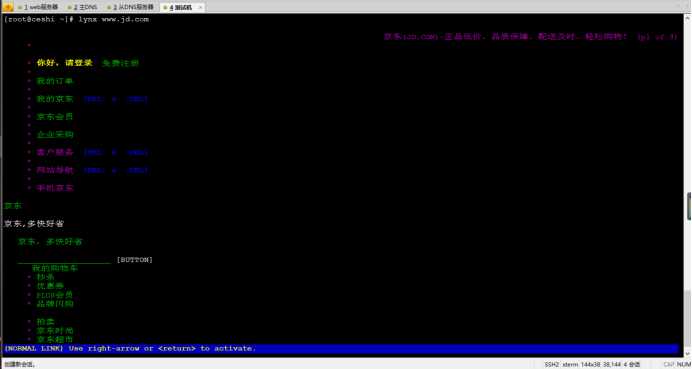
Task: Click the 'NUM' indicator in status bar
Action: (x=683, y=364)
